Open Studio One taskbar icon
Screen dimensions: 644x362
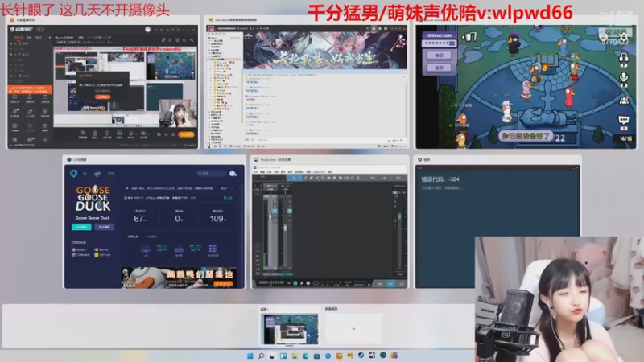coord(372,356)
